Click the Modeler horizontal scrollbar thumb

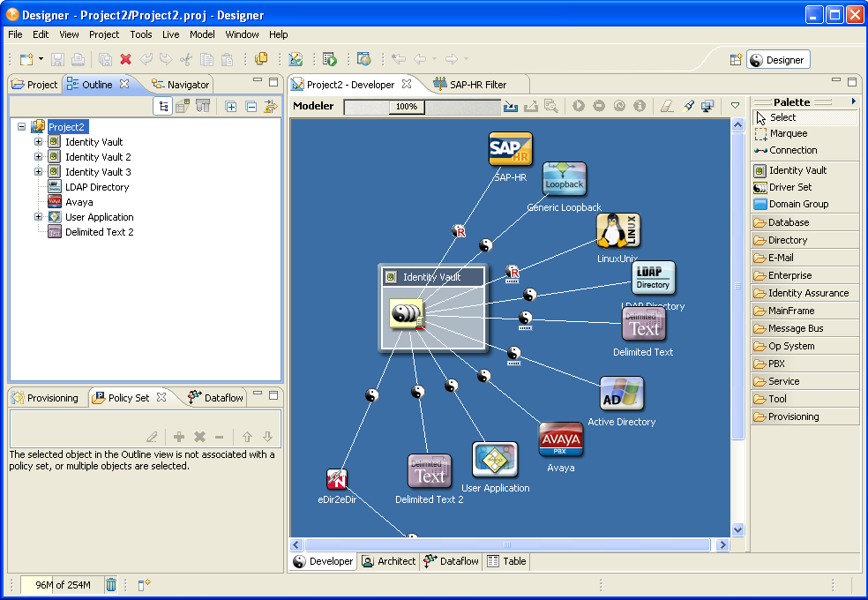coord(506,545)
